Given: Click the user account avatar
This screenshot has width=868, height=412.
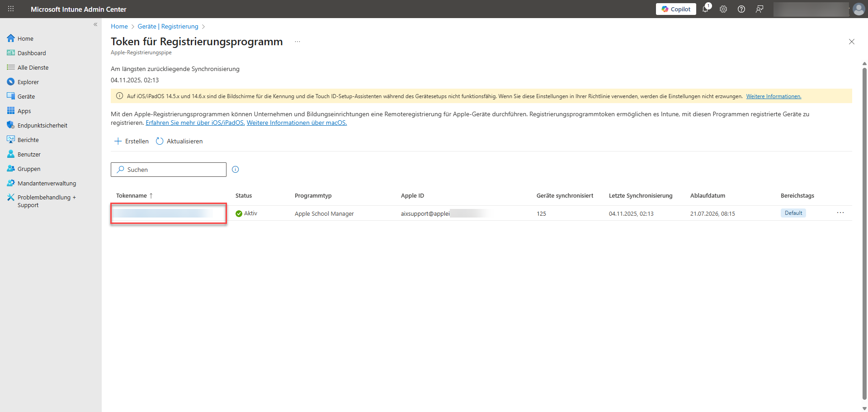Looking at the screenshot, I should point(859,9).
